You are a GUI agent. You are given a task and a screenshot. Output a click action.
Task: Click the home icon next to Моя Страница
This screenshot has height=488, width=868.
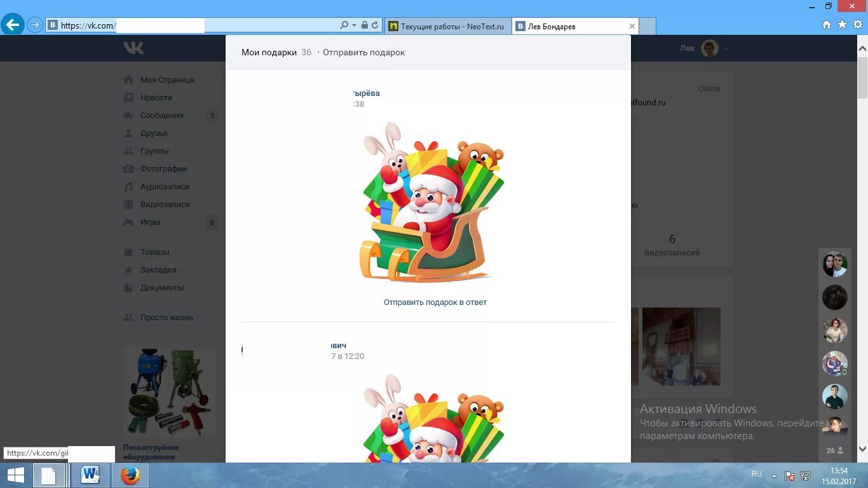point(128,79)
